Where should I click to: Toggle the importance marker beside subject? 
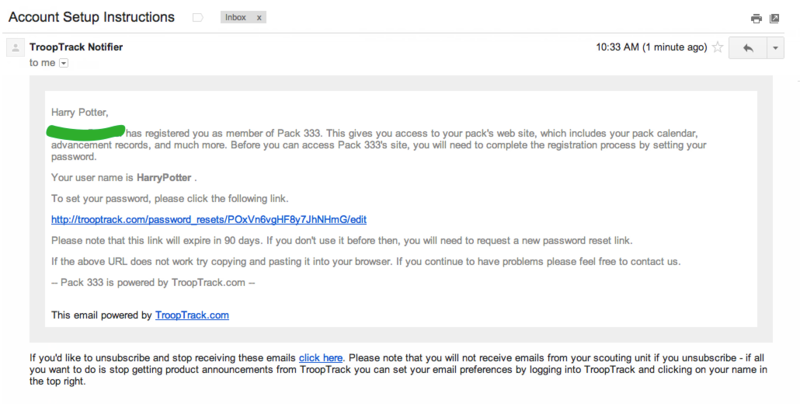197,18
